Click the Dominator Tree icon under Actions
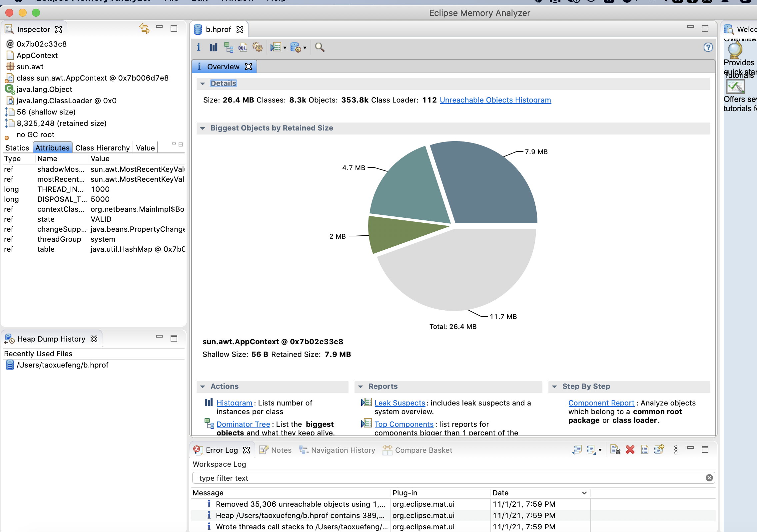757x532 pixels. (x=209, y=423)
